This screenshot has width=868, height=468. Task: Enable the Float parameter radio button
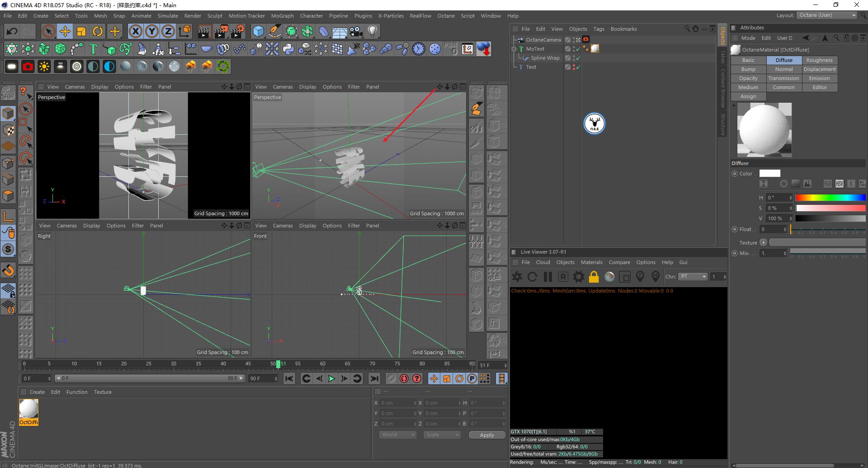coord(735,229)
